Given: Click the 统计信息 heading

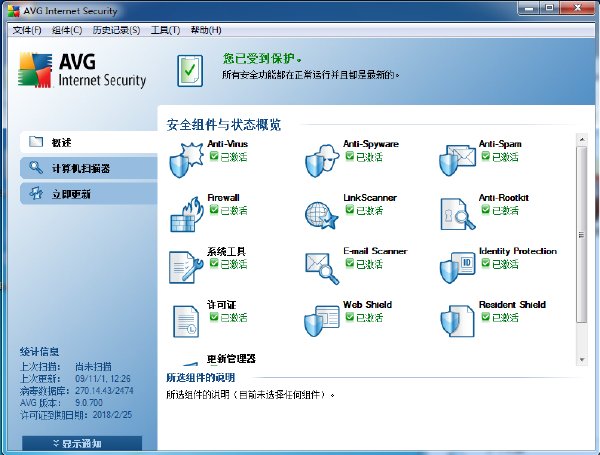Looking at the screenshot, I should [x=39, y=351].
